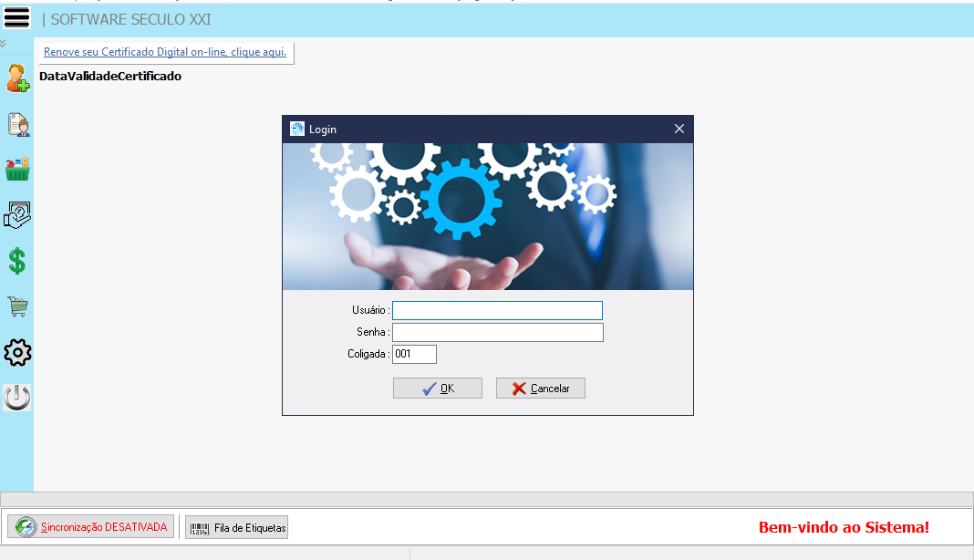This screenshot has height=560, width=974.
Task: Expand the sidebar using the double chevron
Action: [x=4, y=44]
